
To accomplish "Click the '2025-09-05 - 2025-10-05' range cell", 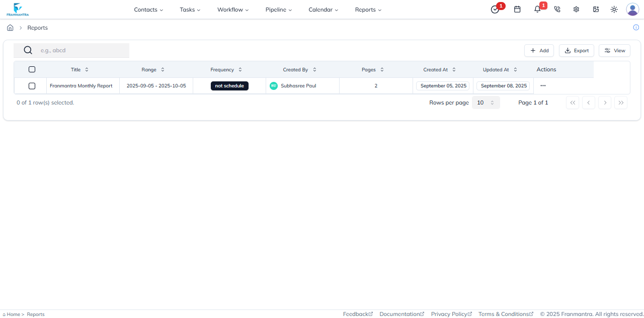I will tap(156, 86).
